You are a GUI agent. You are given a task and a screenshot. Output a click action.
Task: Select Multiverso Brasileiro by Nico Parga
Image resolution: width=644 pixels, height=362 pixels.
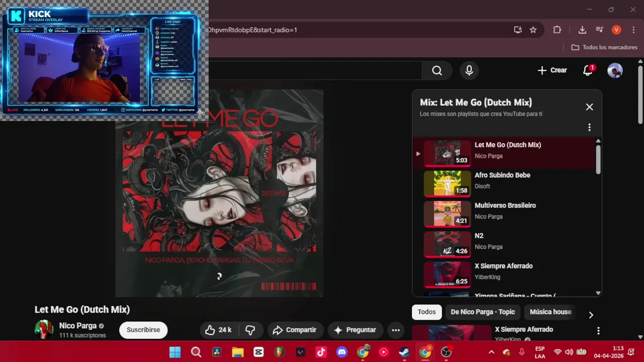click(505, 213)
